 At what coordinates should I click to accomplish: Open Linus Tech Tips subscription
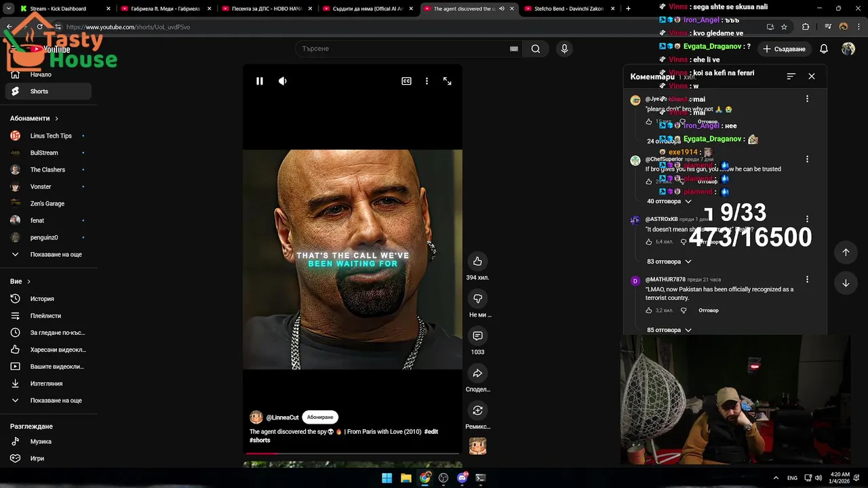click(x=47, y=136)
